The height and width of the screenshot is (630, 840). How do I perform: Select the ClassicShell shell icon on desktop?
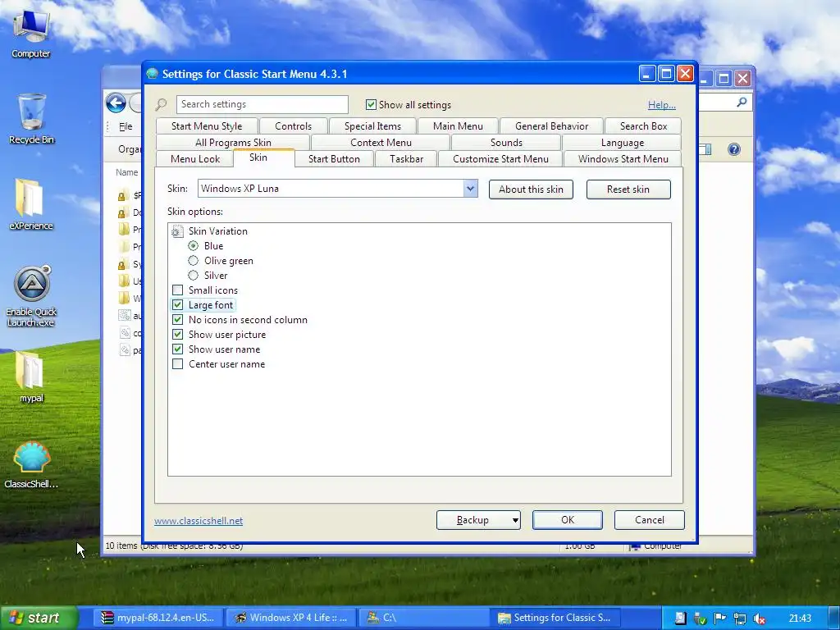[31, 464]
